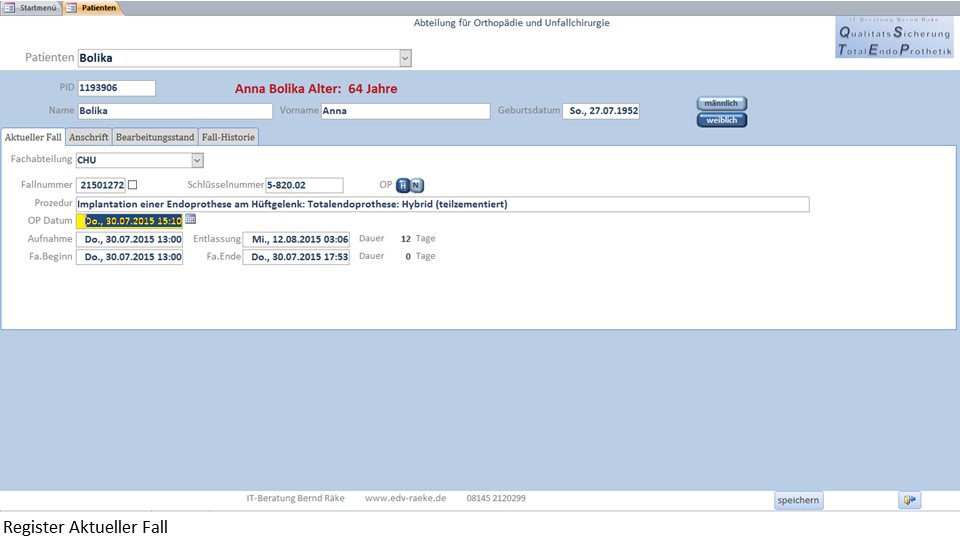Screen dimensions: 960x537
Task: Expand the Patienten dropdown arrow
Action: [x=405, y=58]
